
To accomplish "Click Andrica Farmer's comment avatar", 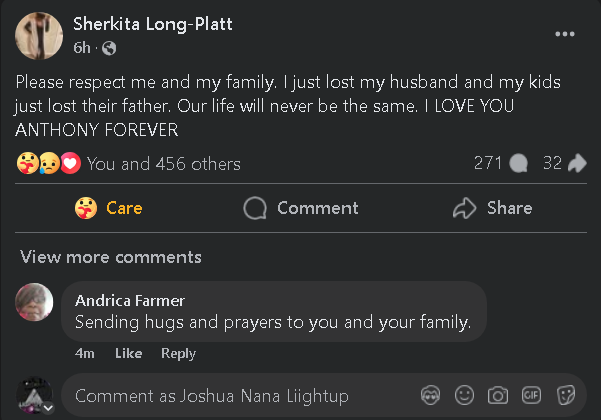I will (x=35, y=302).
